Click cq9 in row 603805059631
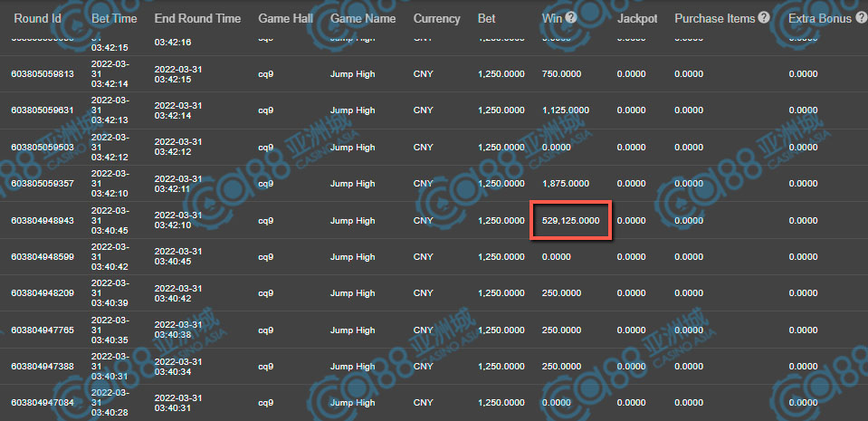 pos(266,110)
